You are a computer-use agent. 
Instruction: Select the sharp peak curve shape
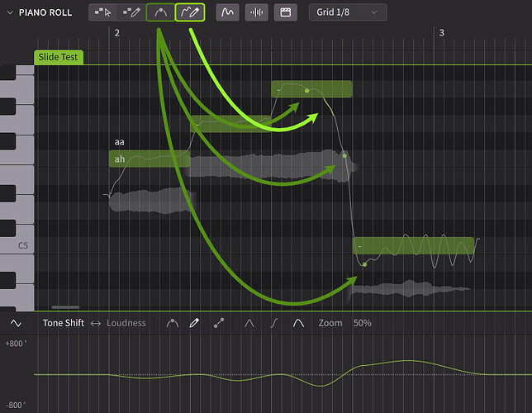249,323
